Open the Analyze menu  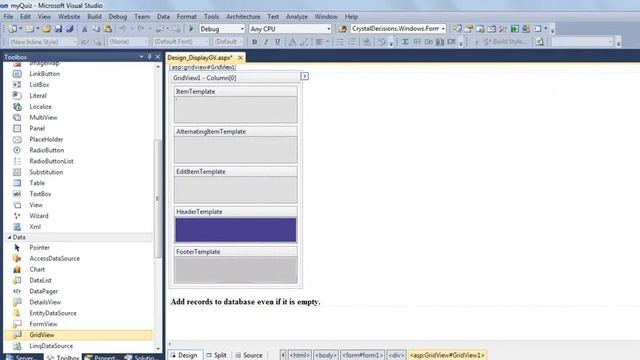(297, 17)
